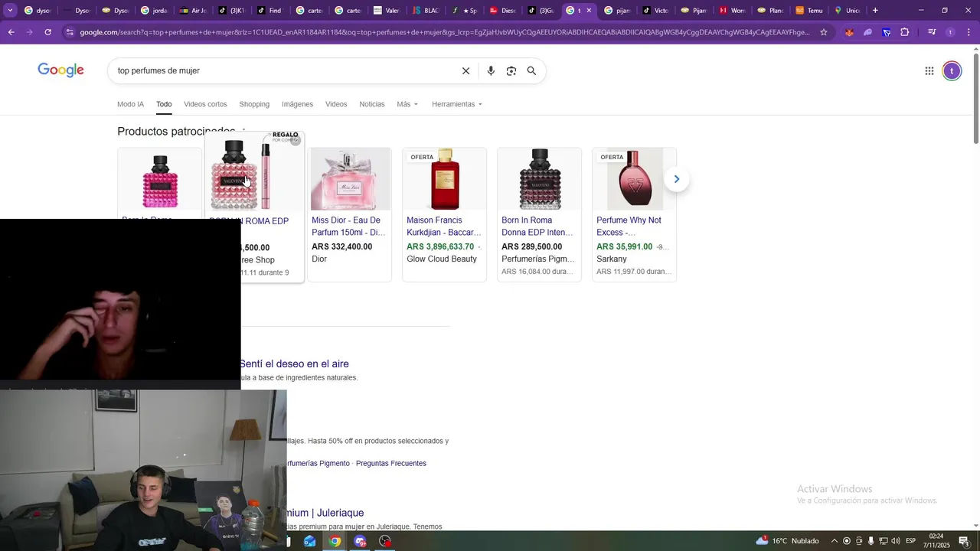Switch to the Diese browser tab
The image size is (980, 551).
point(503,11)
